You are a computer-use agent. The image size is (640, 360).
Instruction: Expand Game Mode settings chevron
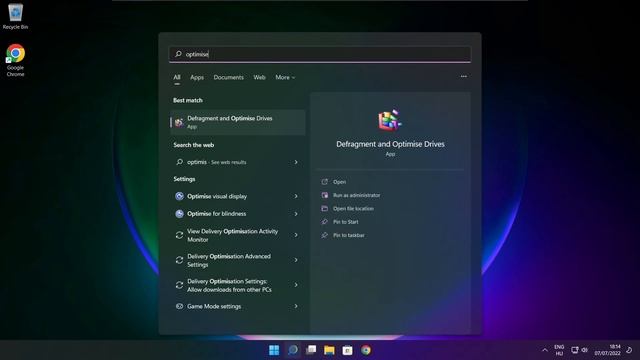point(296,306)
